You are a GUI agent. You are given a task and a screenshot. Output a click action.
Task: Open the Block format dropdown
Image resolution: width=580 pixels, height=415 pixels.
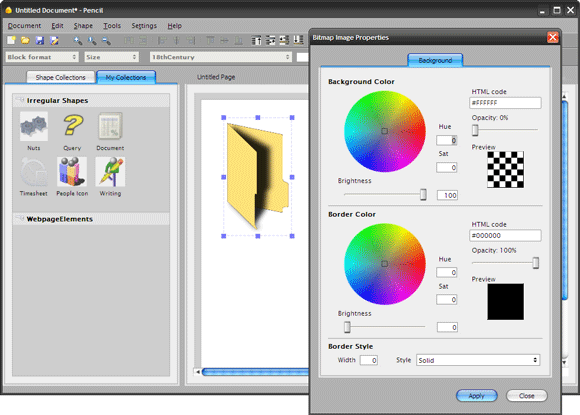click(42, 57)
